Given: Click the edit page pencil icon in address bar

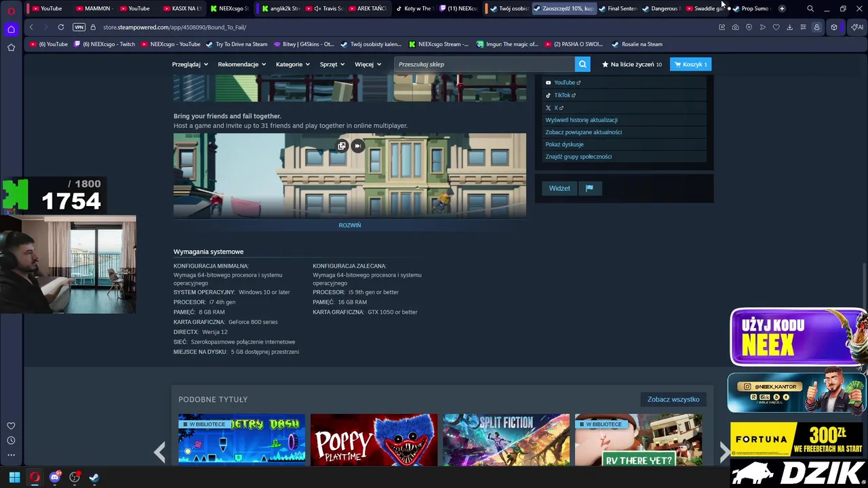Looking at the screenshot, I should 722,27.
